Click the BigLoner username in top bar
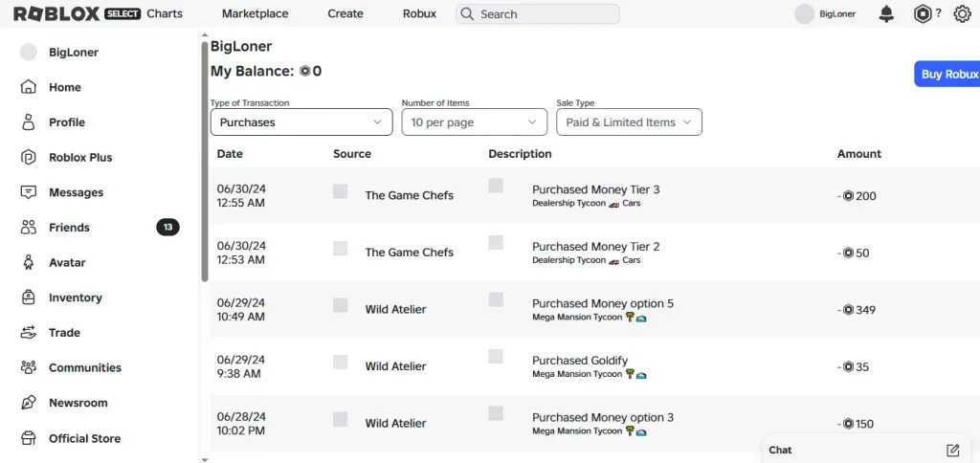The height and width of the screenshot is (463, 980). [837, 13]
